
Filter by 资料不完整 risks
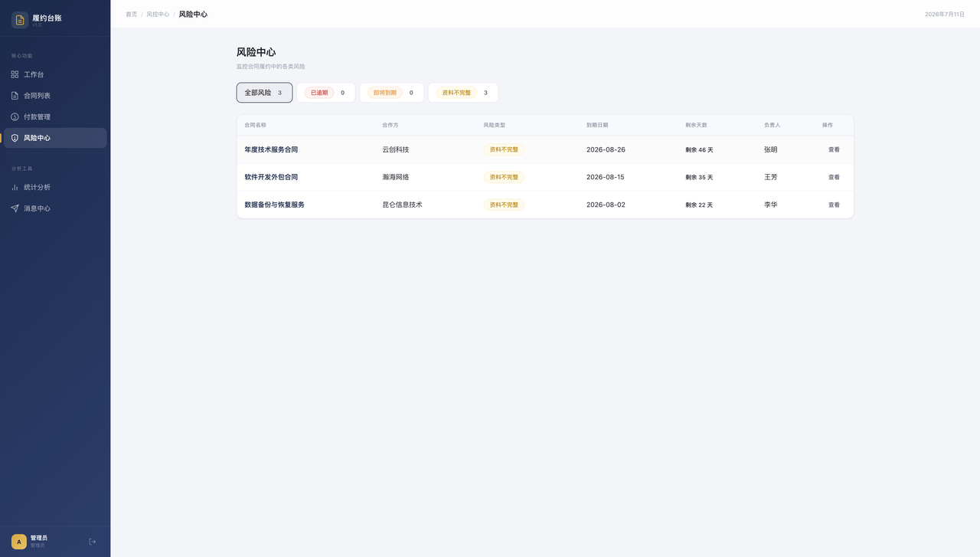coord(463,93)
